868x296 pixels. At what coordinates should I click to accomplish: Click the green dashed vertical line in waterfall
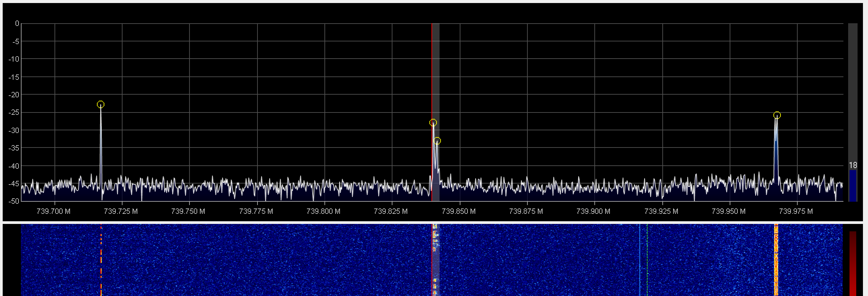pos(647,260)
